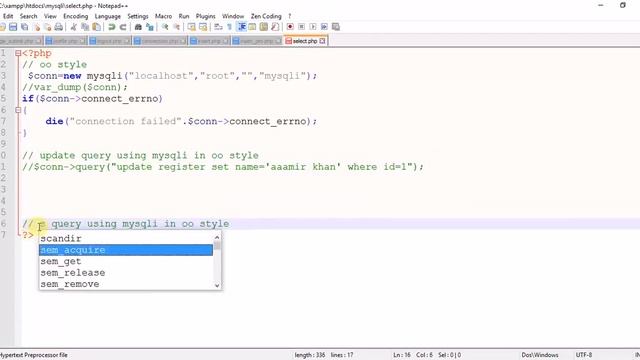Start macro recording with red dot icon

click(x=290, y=27)
